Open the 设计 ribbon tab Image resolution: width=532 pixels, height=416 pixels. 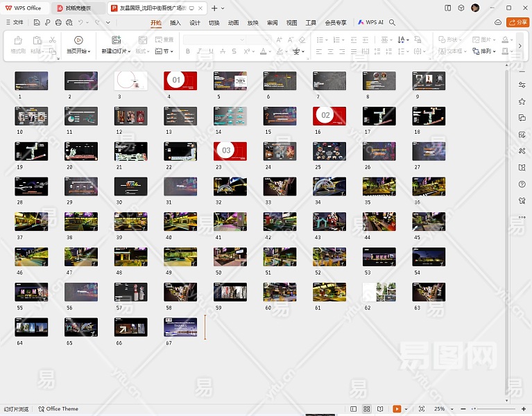[195, 22]
